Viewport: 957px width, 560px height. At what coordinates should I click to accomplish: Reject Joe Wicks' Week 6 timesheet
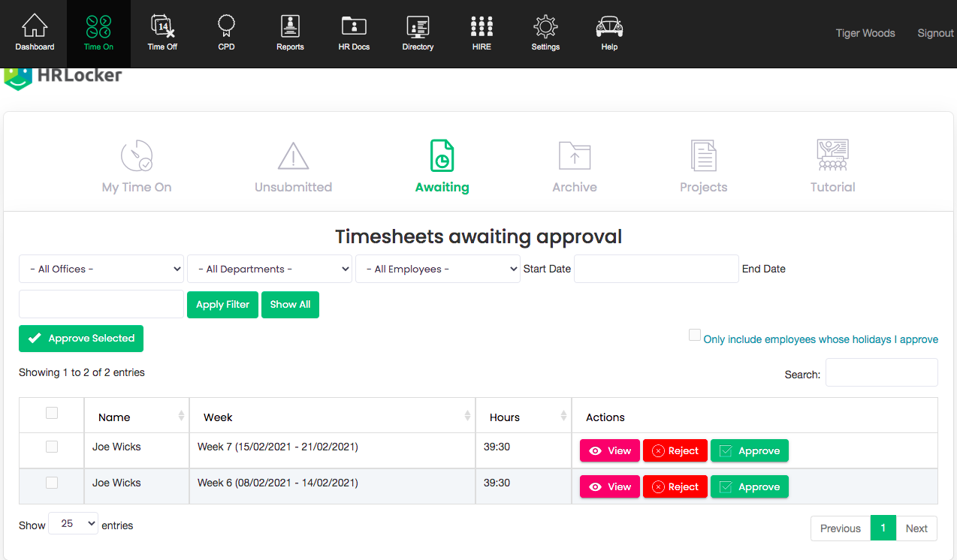(x=675, y=486)
